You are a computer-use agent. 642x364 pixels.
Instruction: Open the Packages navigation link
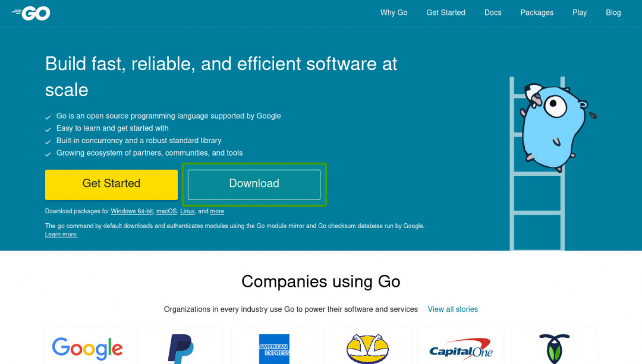(537, 12)
